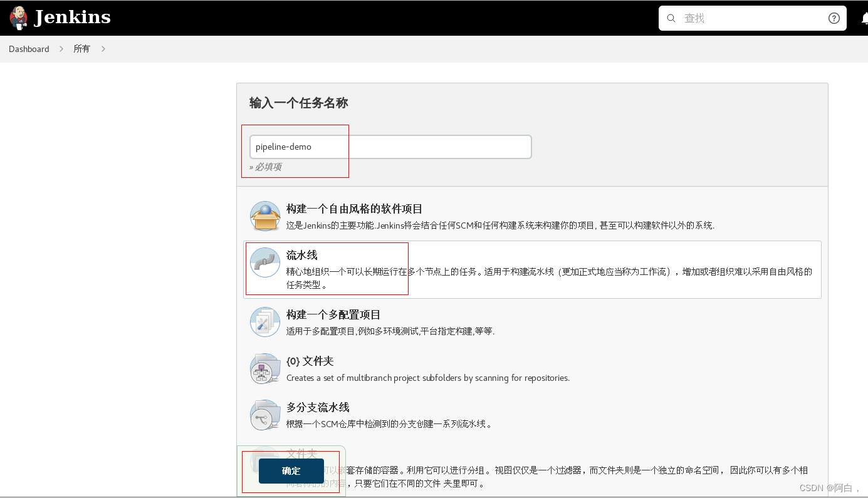The width and height of the screenshot is (868, 498).
Task: Click the 流水线 pipeline pipe icon
Action: (264, 262)
